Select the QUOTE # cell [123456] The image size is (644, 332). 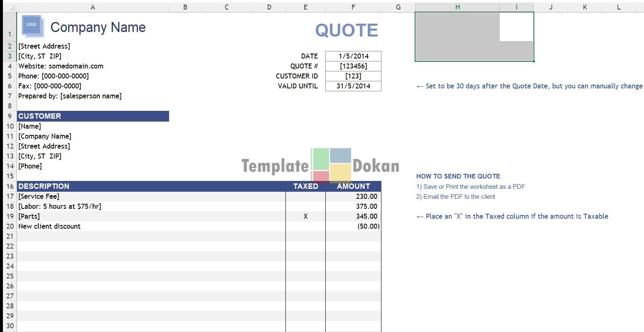pyautogui.click(x=353, y=66)
